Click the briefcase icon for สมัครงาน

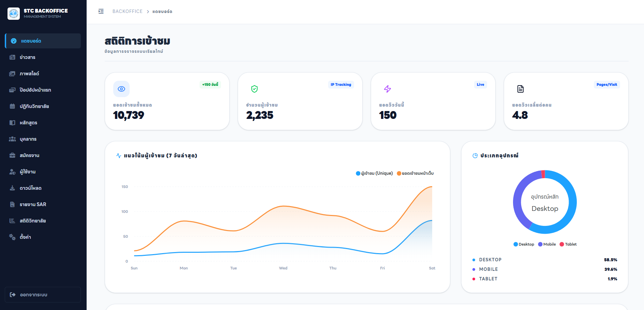point(12,155)
